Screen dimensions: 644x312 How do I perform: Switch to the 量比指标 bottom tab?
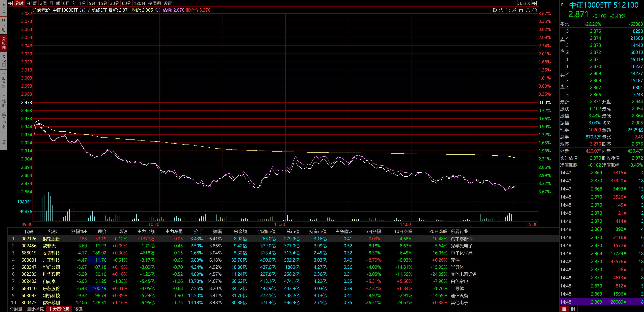pyautogui.click(x=35, y=309)
